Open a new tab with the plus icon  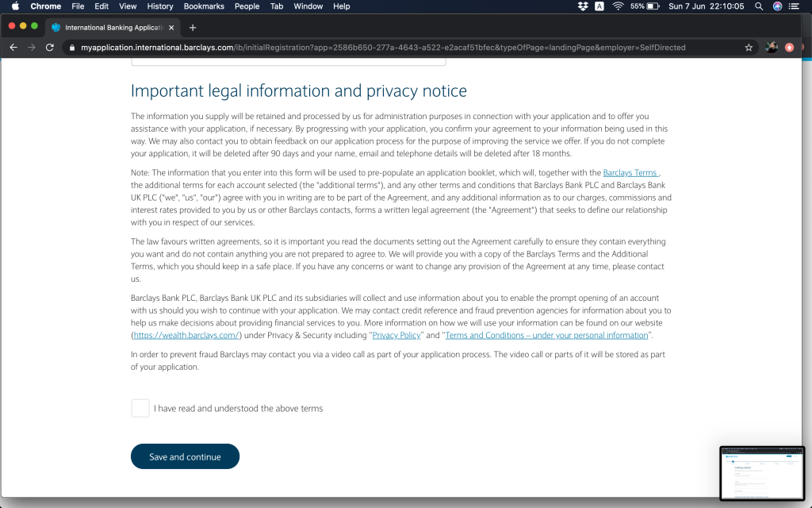pyautogui.click(x=193, y=27)
